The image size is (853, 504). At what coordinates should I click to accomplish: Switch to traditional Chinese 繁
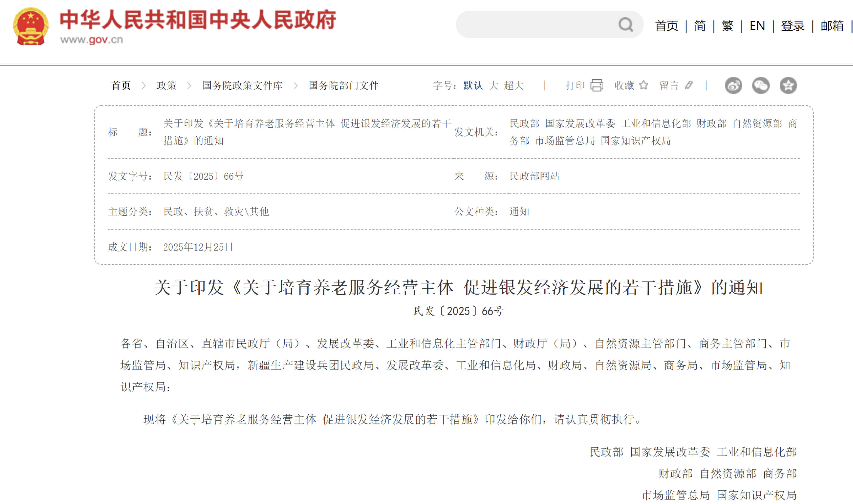pos(727,26)
